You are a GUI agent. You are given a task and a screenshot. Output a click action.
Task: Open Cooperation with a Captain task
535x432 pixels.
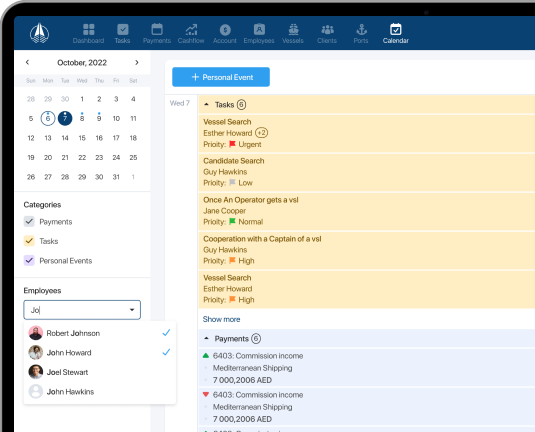[366, 250]
